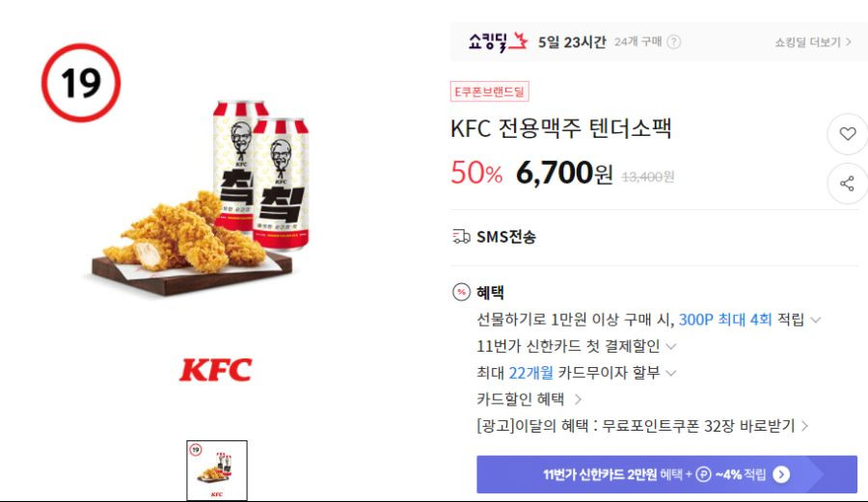Open 카드할인 혜택 link
Viewport: 868px width, 502px height.
[x=529, y=399]
